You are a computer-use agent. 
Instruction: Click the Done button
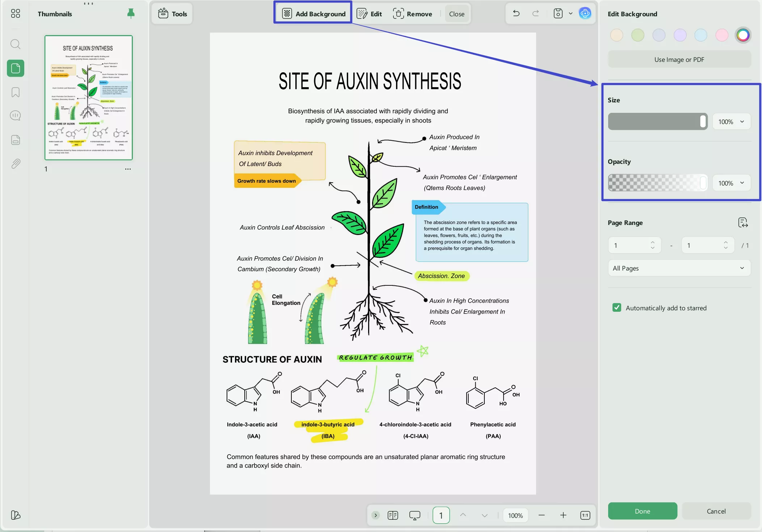[642, 511]
